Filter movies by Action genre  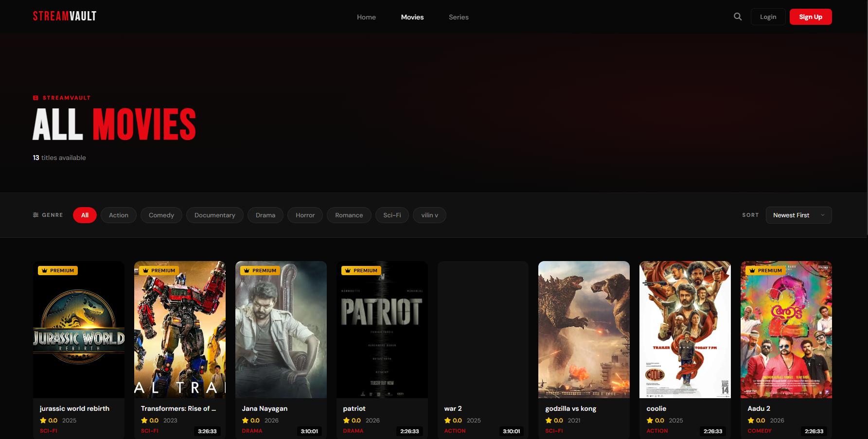point(119,215)
